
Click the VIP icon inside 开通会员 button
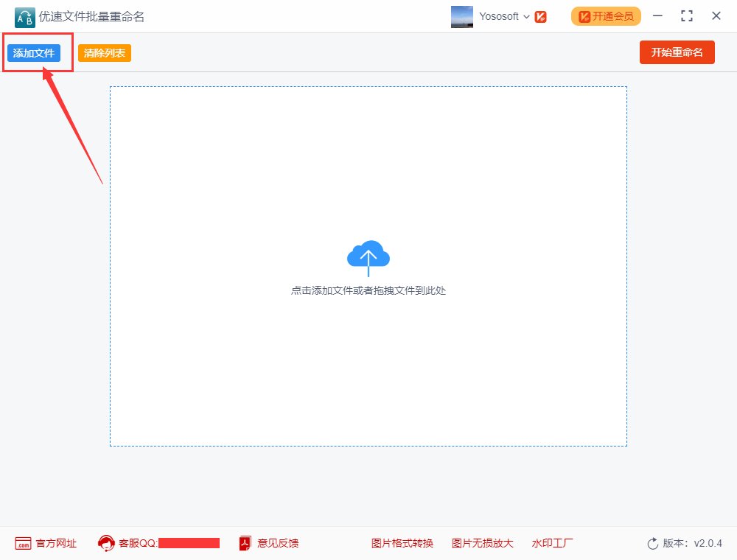click(583, 15)
